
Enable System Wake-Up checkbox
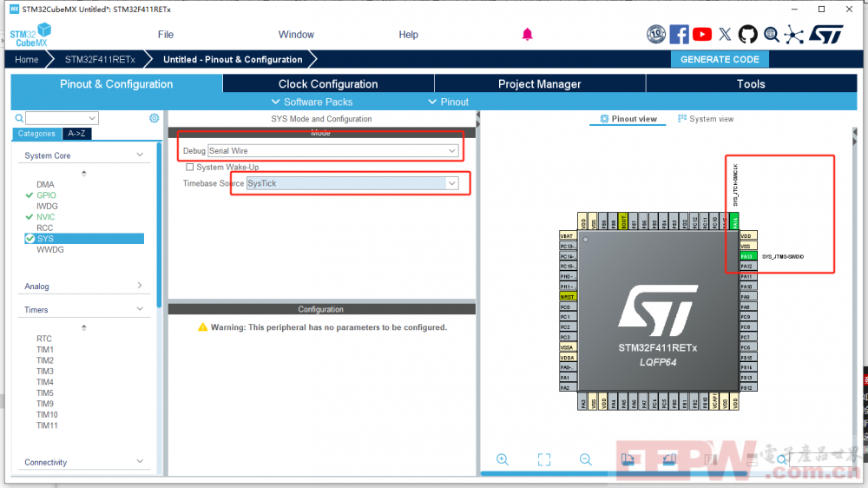(x=190, y=167)
